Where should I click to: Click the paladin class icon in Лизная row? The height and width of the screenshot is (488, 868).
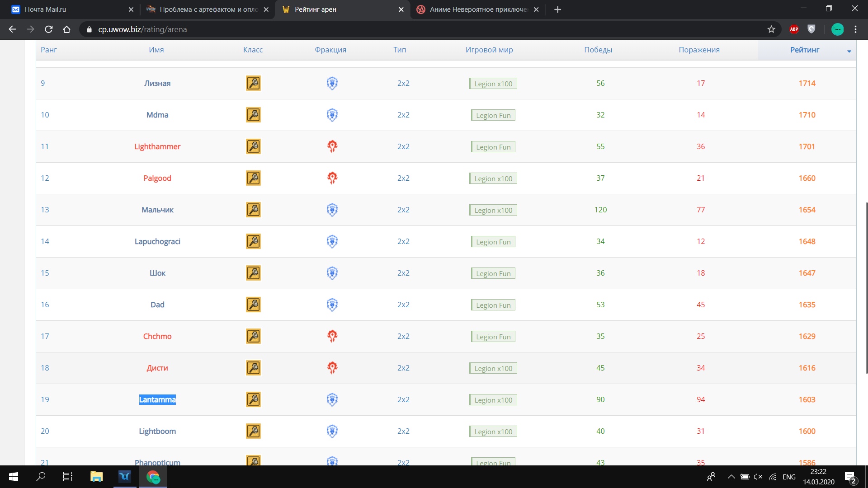(x=253, y=83)
